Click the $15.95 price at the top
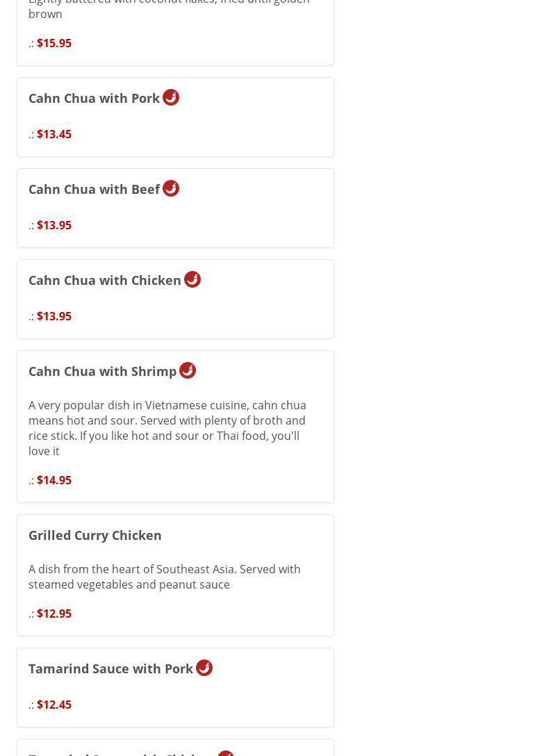Viewport: 535px width, 756px height. tap(53, 43)
